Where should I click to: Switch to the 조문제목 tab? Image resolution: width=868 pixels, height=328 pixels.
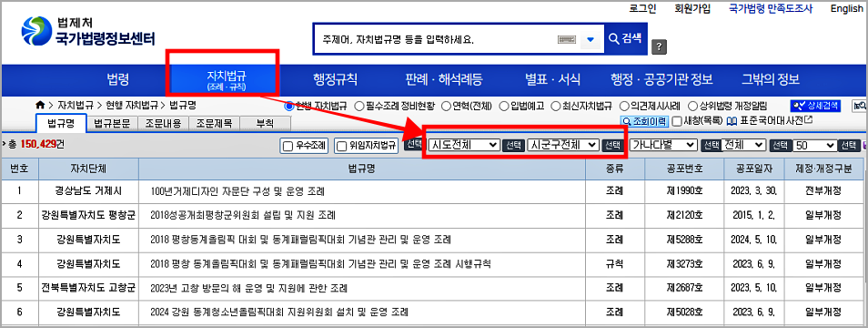(215, 123)
